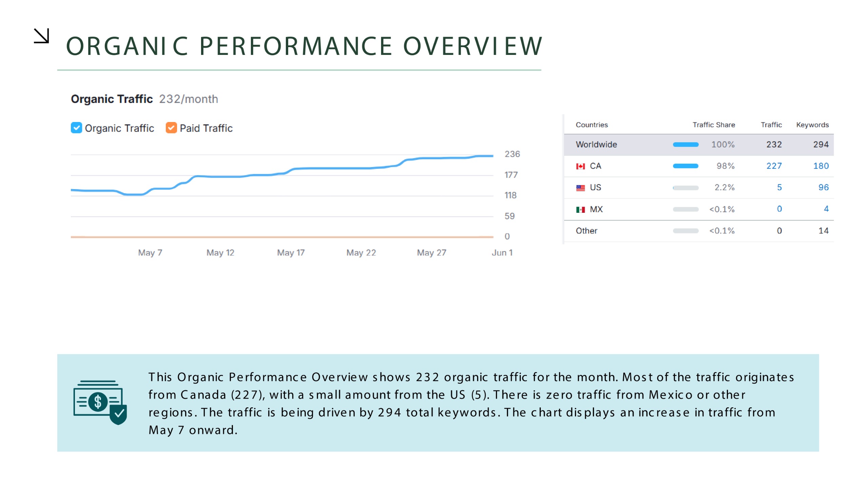Viewport: 868px width, 488px height.
Task: Click the Worldwide 100% traffic share bar
Action: (685, 145)
